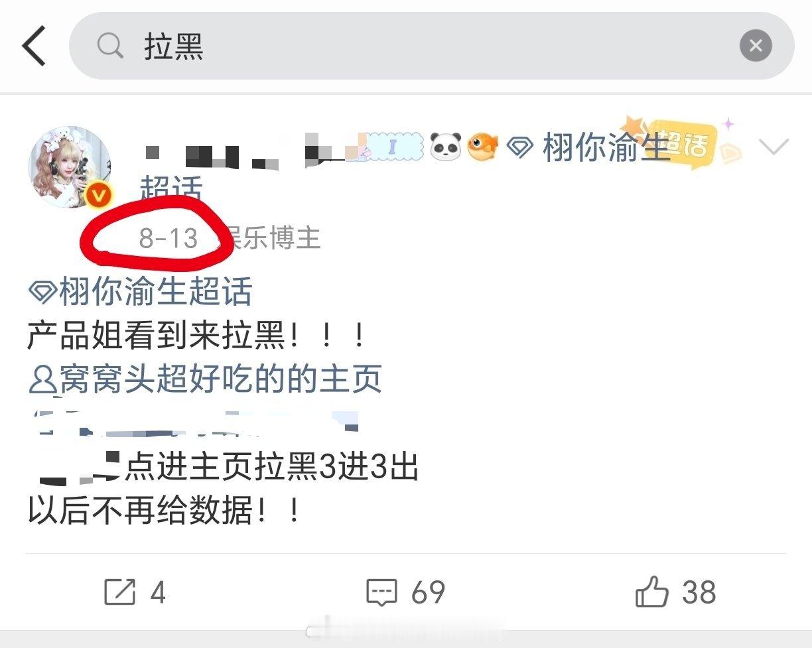
Task: Clear the search text with the X button
Action: pos(756,46)
